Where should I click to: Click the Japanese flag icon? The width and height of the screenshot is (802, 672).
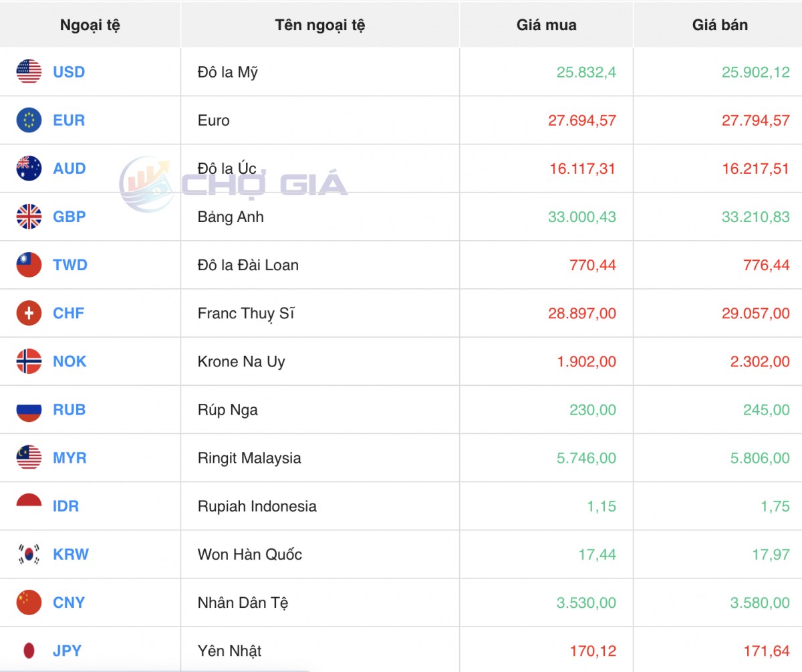point(29,651)
